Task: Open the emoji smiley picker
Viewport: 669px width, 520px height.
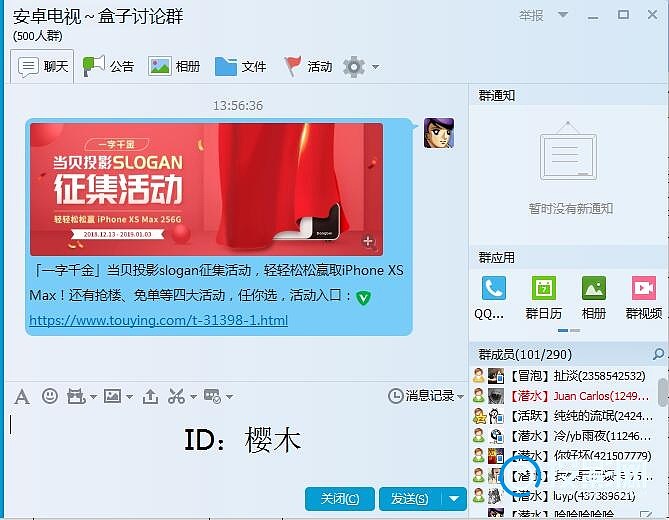Action: pos(49,396)
